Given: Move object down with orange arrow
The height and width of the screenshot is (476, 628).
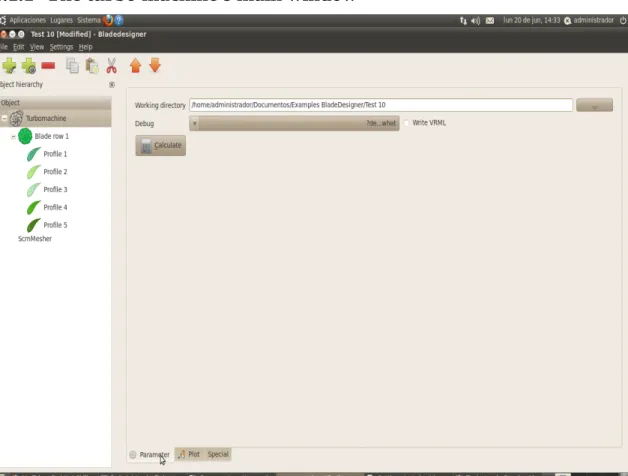Looking at the screenshot, I should 155,65.
